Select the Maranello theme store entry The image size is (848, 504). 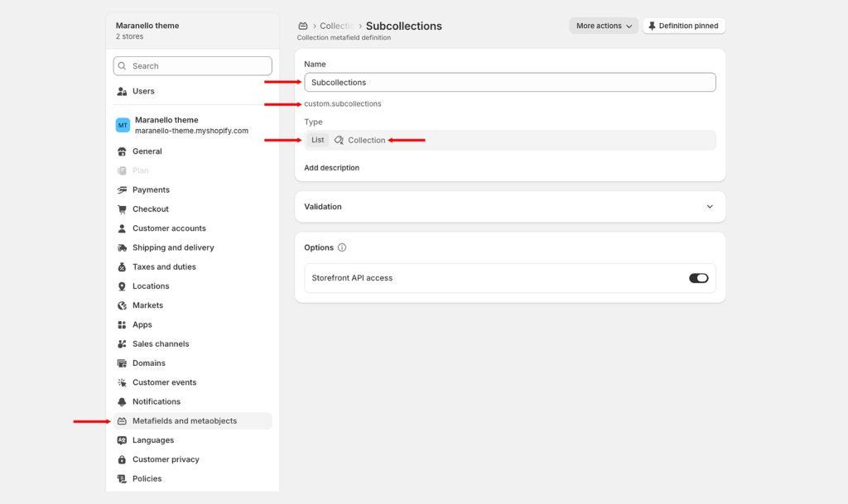coord(192,125)
